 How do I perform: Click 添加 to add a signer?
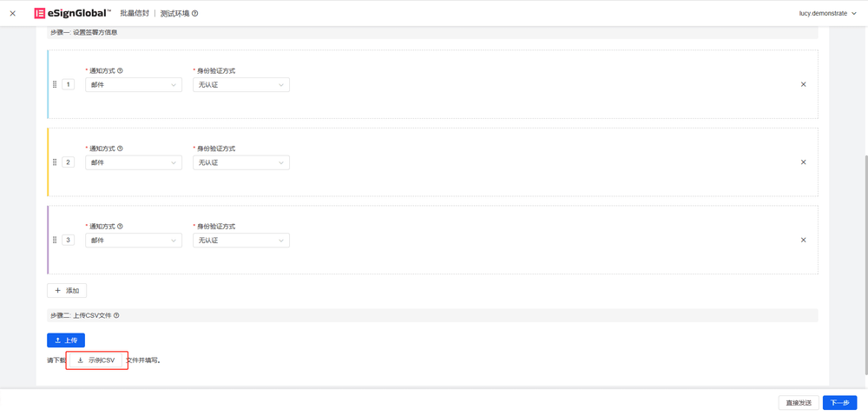pos(67,291)
